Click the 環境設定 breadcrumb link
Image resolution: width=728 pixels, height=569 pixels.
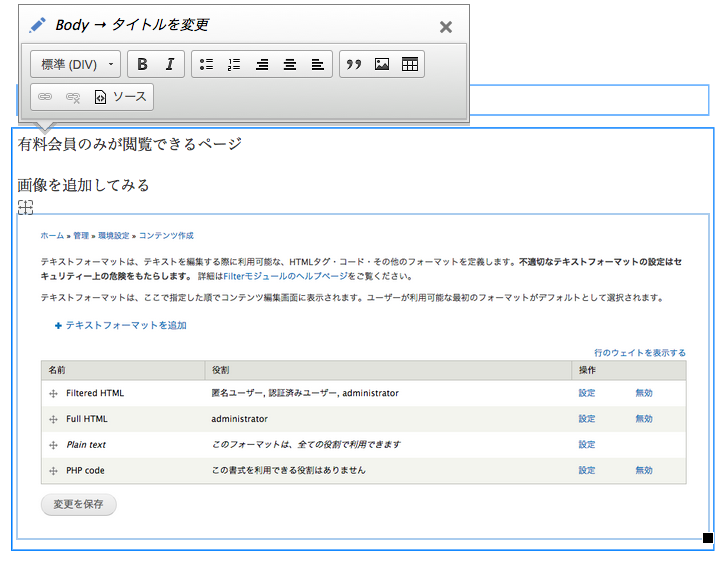[114, 236]
